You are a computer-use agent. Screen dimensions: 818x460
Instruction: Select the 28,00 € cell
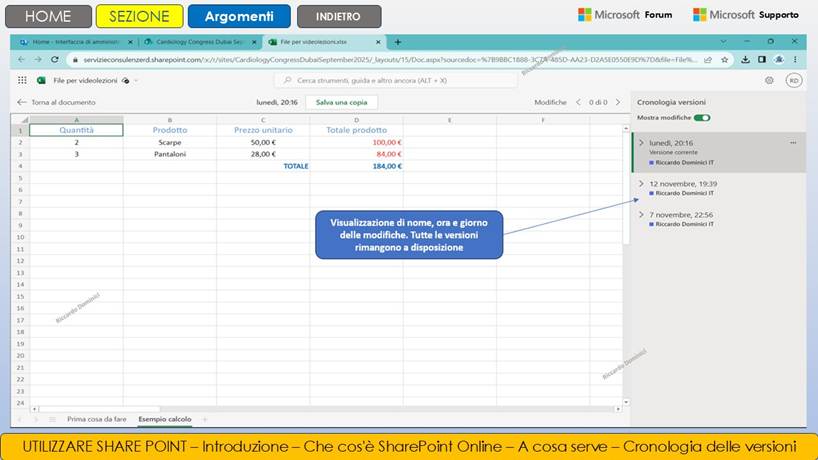pyautogui.click(x=263, y=154)
